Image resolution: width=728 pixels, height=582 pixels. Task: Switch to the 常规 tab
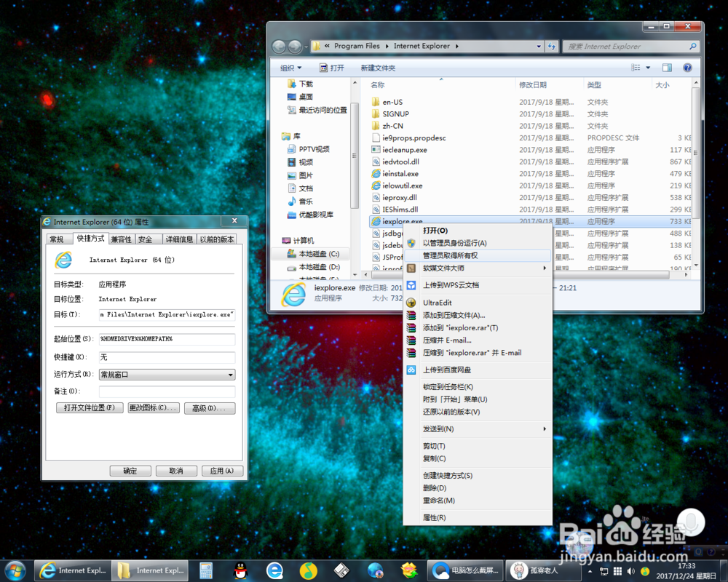[x=58, y=239]
